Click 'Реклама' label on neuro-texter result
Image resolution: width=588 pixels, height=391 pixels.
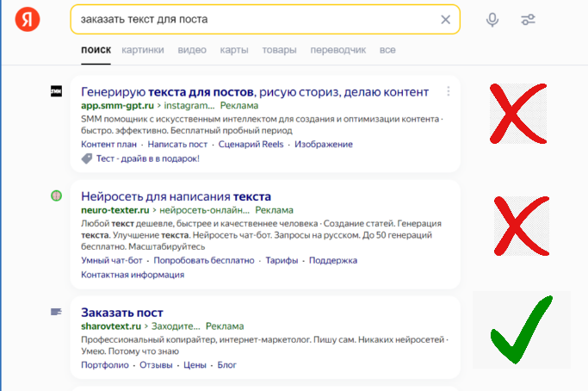[x=274, y=210]
